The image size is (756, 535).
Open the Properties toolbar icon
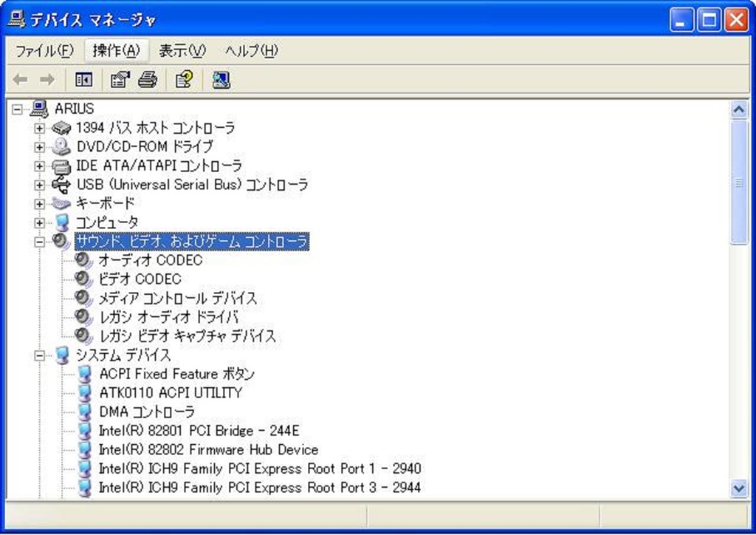coord(120,80)
